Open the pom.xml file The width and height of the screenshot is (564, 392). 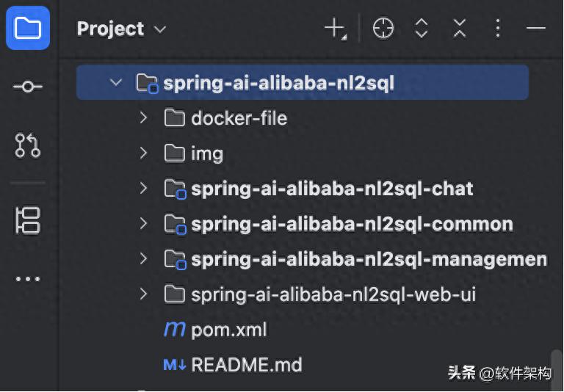click(x=228, y=330)
